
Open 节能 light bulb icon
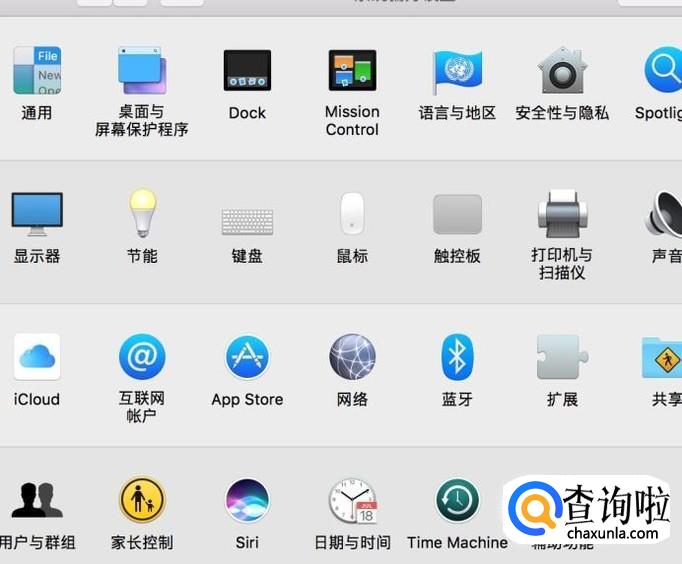point(142,213)
